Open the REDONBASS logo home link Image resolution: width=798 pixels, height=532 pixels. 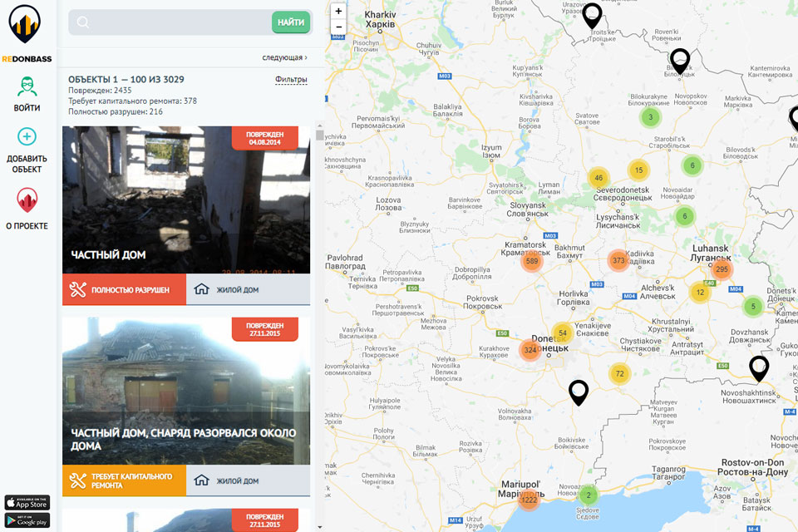click(27, 33)
